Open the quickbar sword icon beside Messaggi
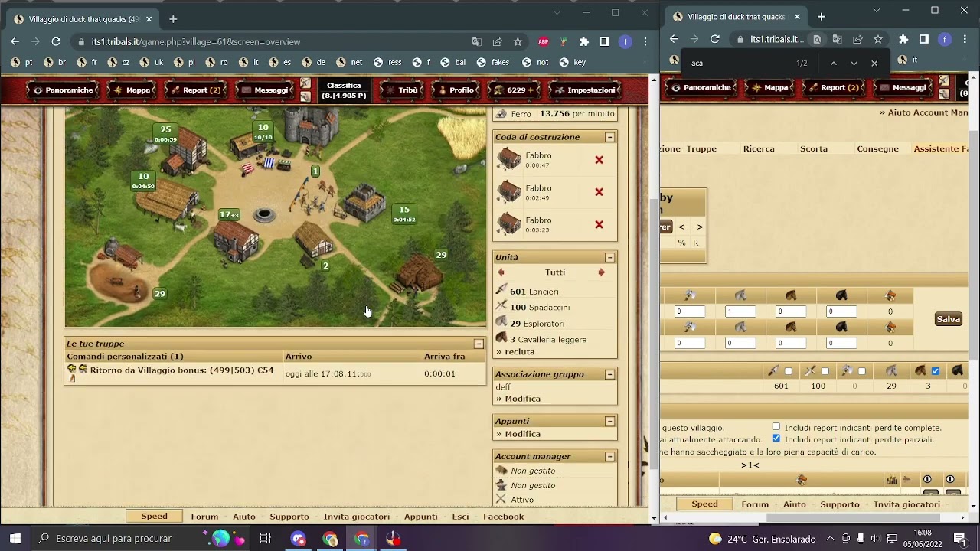Screen dimensions: 980x551 (305, 83)
